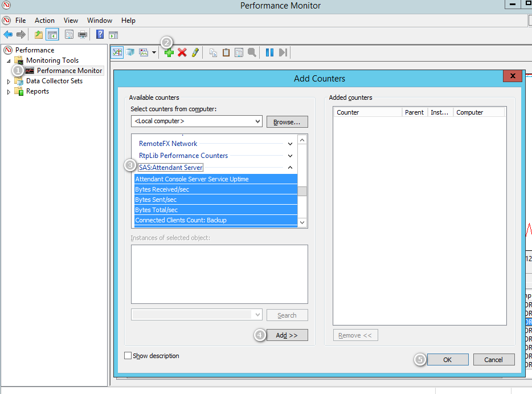The image size is (532, 394).
Task: Click the red Delete counter X icon
Action: point(182,52)
